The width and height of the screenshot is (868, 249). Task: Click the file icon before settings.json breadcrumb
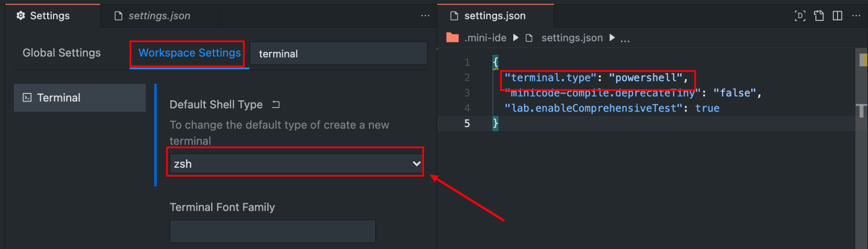coord(529,37)
